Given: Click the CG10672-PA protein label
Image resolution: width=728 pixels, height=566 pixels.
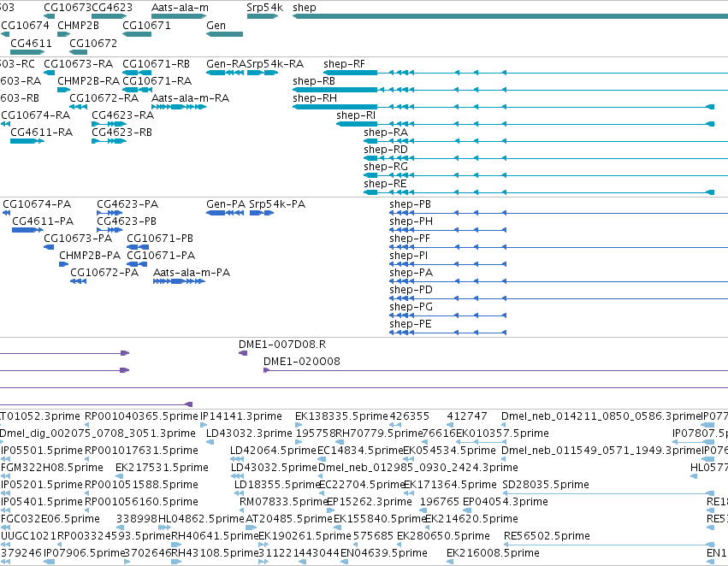Looking at the screenshot, I should tap(104, 274).
